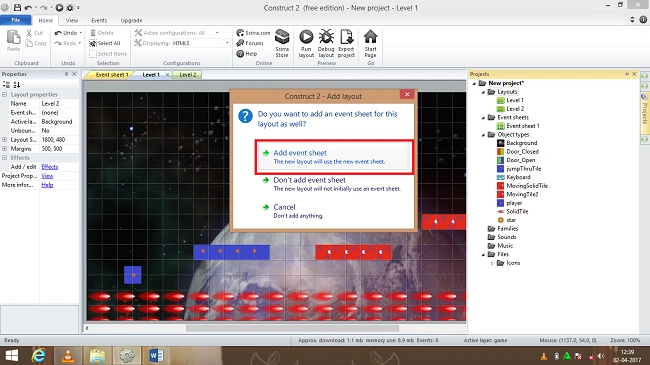Switch to the View ribbon tab
The width and height of the screenshot is (650, 365).
[72, 20]
